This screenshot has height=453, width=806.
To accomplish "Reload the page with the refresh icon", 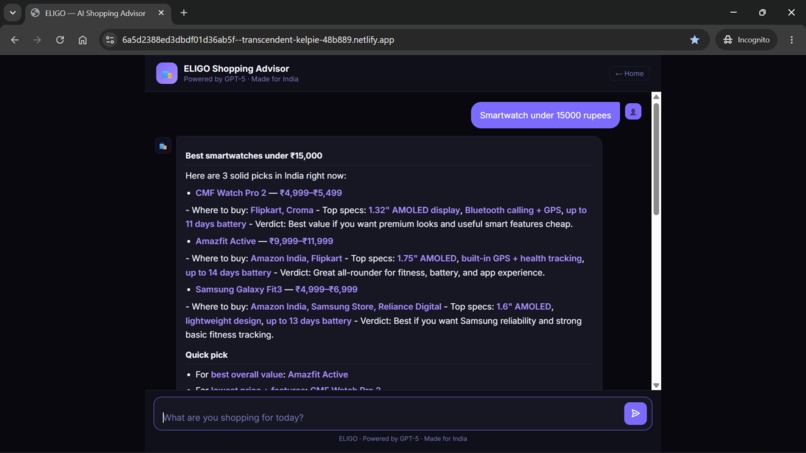I will 60,40.
